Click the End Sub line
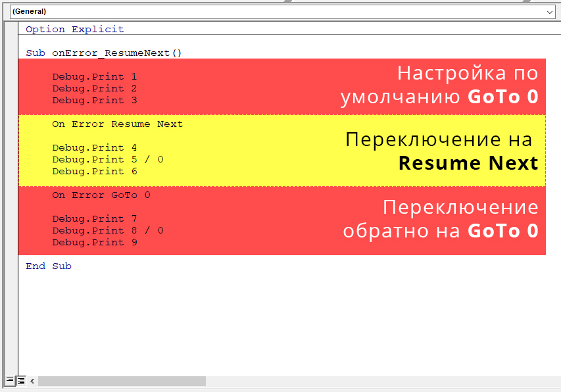This screenshot has height=392, width=561. pyautogui.click(x=49, y=266)
